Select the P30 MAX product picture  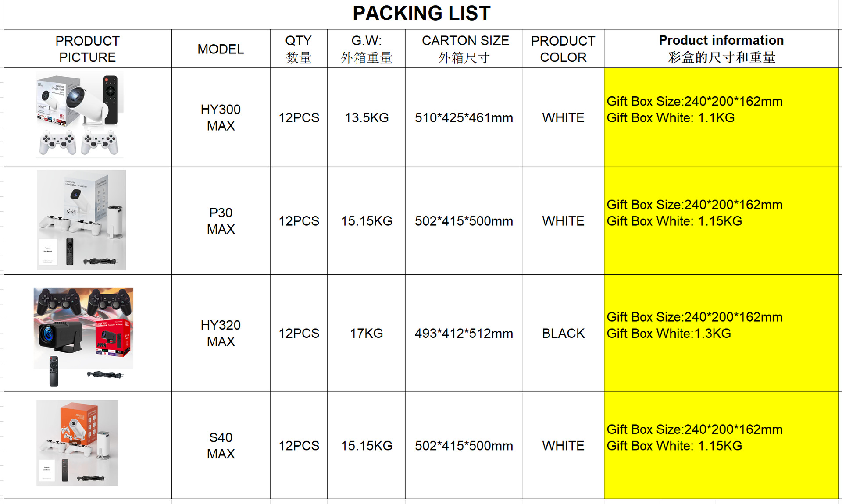click(x=82, y=220)
